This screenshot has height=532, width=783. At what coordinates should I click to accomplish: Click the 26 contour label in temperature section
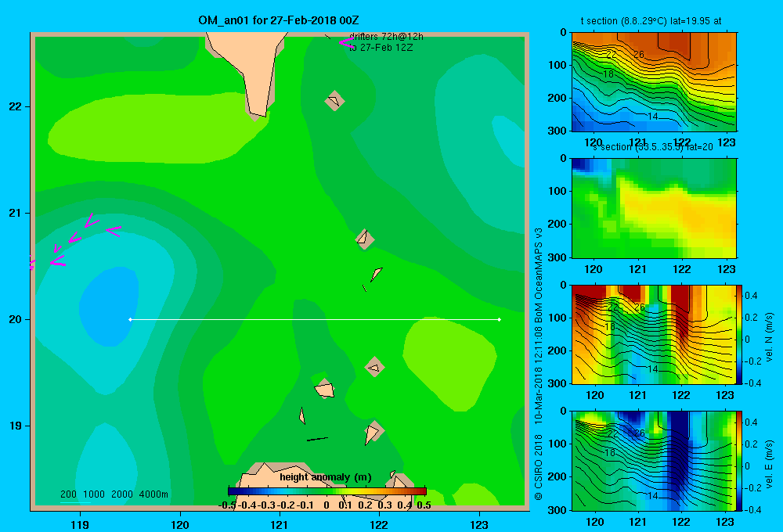tap(639, 54)
